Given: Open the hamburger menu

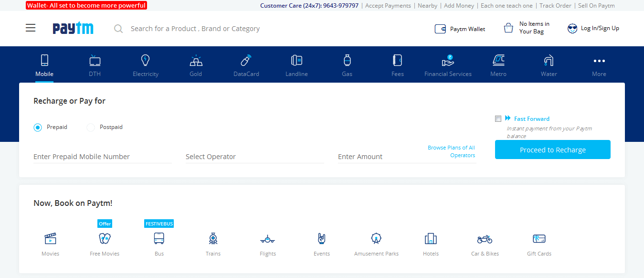Looking at the screenshot, I should [31, 28].
